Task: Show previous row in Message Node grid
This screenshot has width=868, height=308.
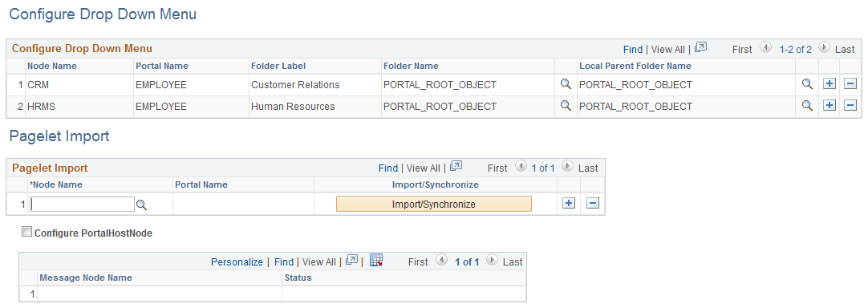Action: tap(441, 261)
